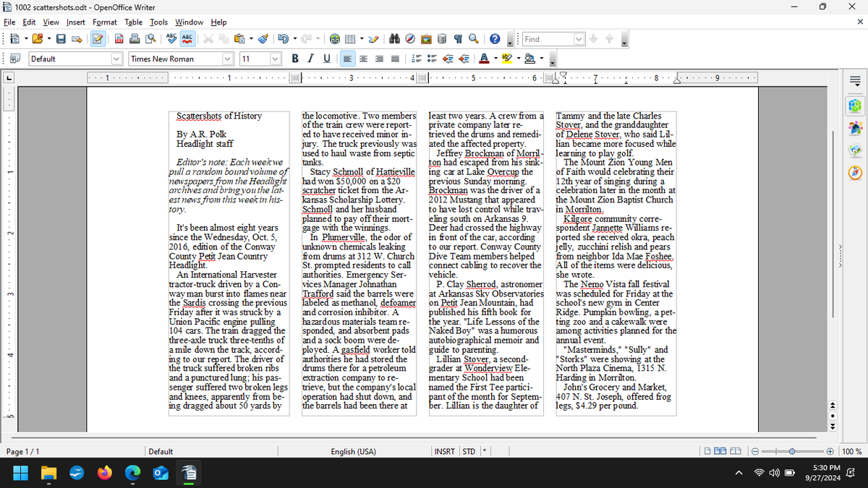
Task: Apply the font color swatch
Action: (483, 59)
